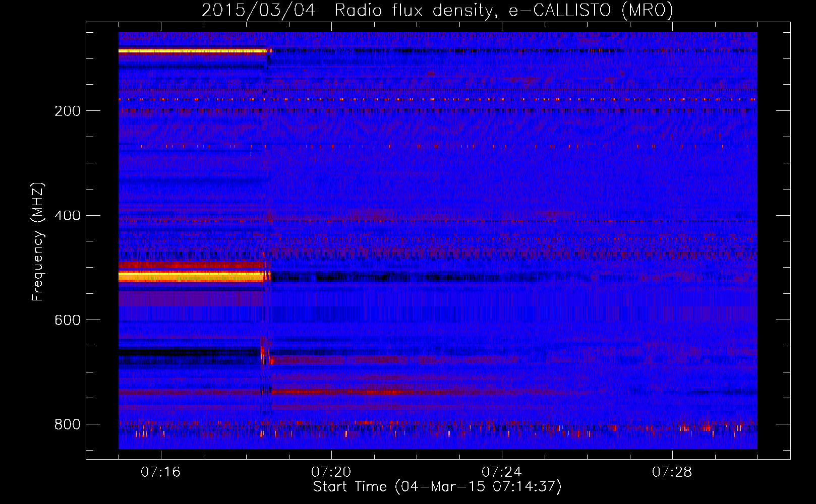
Task: Click the 200 frequency tick label
Action: tap(68, 111)
